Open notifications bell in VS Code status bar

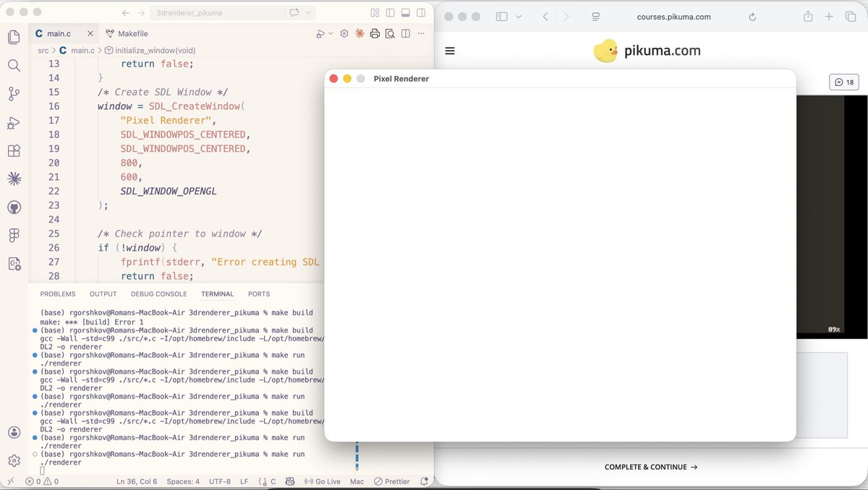point(423,481)
